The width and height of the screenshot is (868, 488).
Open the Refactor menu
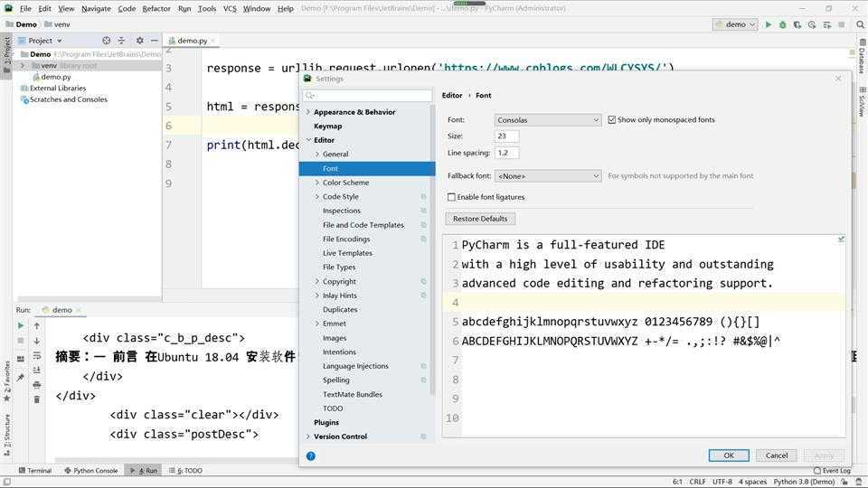point(156,8)
